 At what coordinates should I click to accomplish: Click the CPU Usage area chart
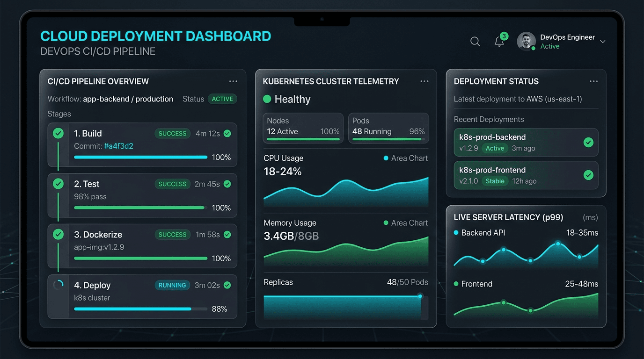346,192
